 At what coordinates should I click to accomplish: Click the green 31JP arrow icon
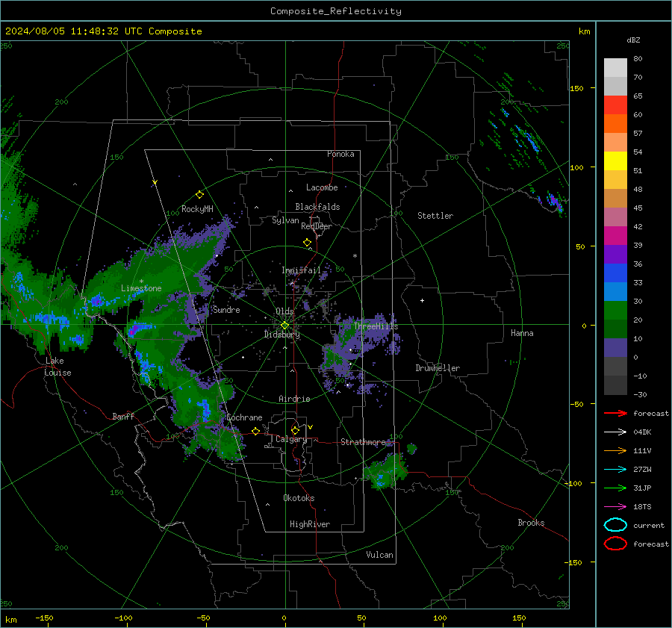point(615,488)
